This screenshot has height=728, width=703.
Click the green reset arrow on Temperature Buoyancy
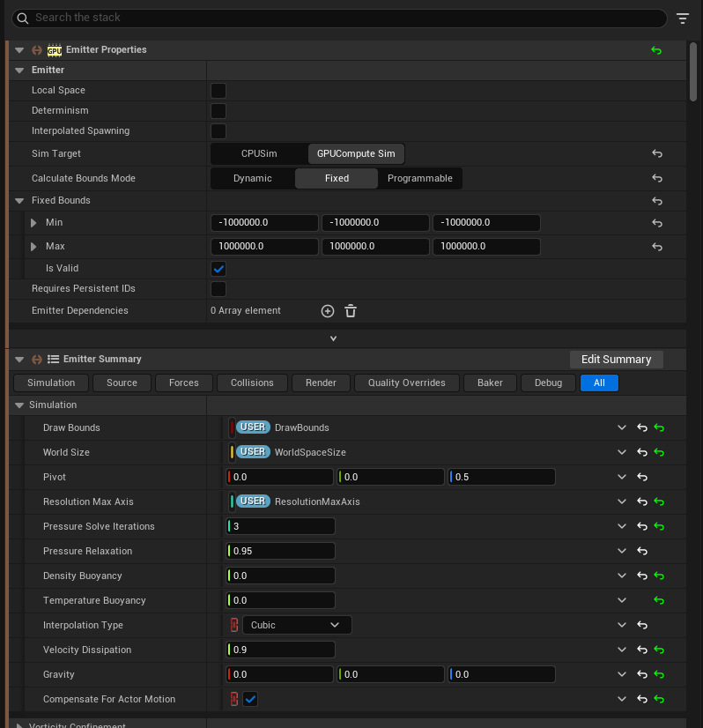(658, 601)
